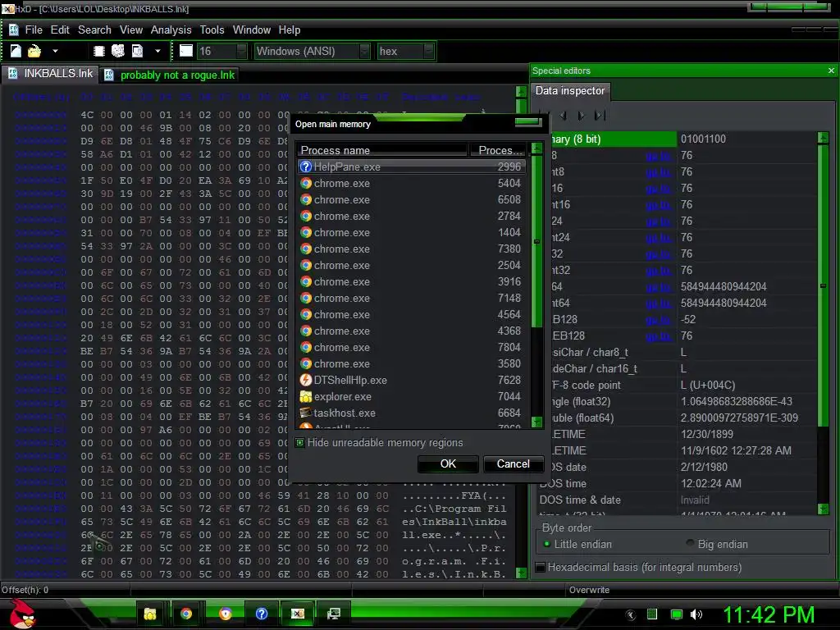840x630 pixels.
Task: Open the Window menu
Action: pyautogui.click(x=251, y=30)
